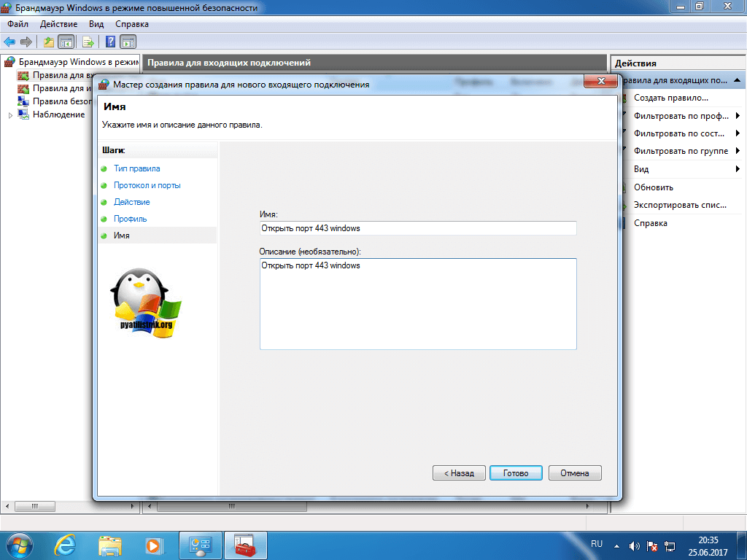Click the Назад button

[458, 473]
